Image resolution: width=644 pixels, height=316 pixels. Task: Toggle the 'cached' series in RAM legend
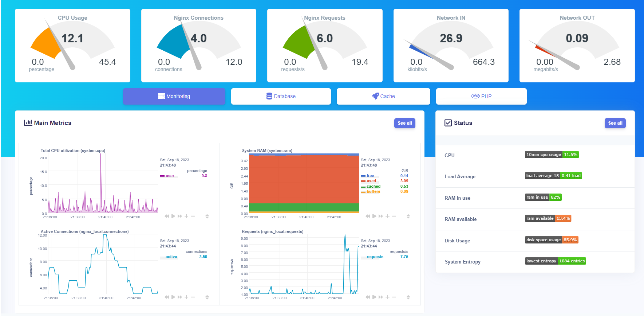pyautogui.click(x=373, y=186)
